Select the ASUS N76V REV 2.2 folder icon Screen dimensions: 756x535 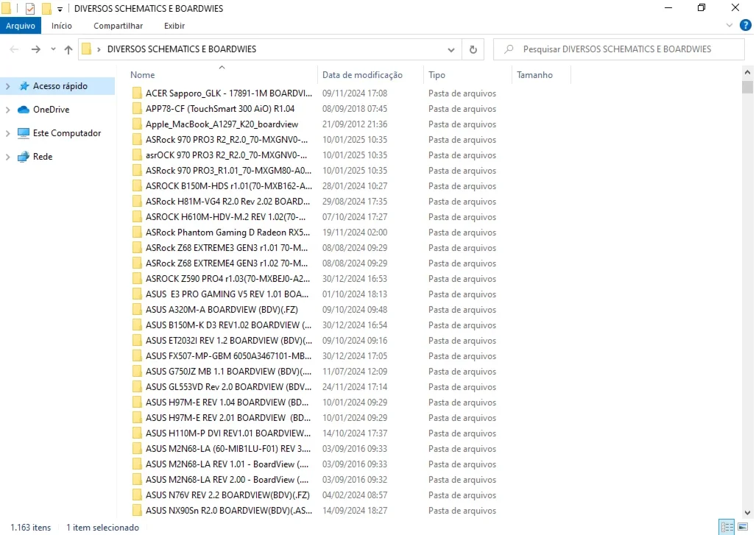coord(137,494)
